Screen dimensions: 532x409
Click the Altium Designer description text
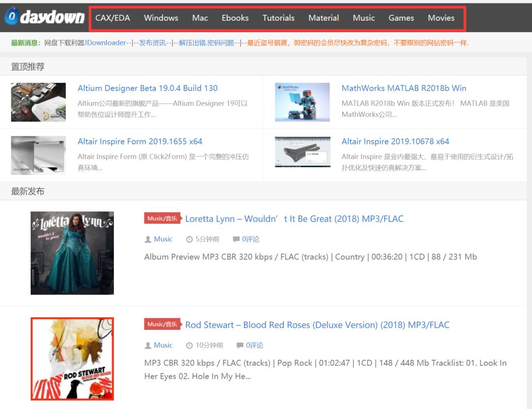click(x=163, y=109)
